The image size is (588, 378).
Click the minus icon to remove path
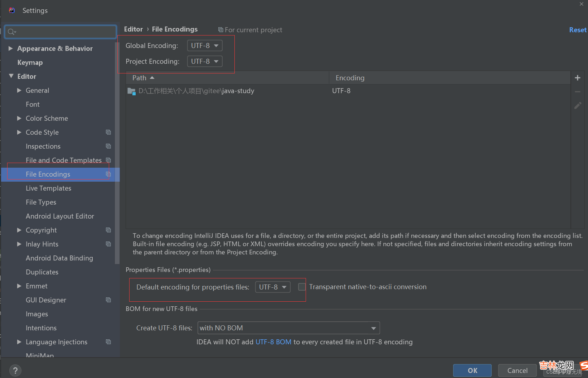(577, 92)
